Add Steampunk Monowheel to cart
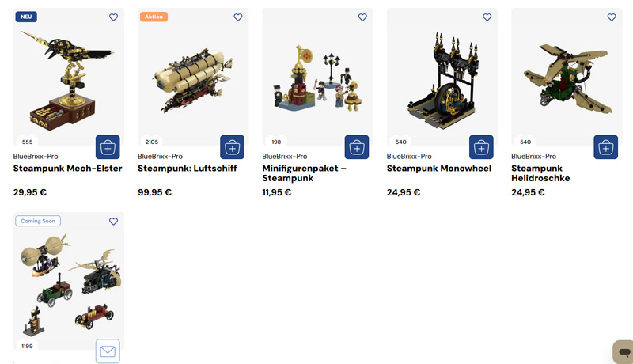This screenshot has width=633, height=364. point(481,147)
